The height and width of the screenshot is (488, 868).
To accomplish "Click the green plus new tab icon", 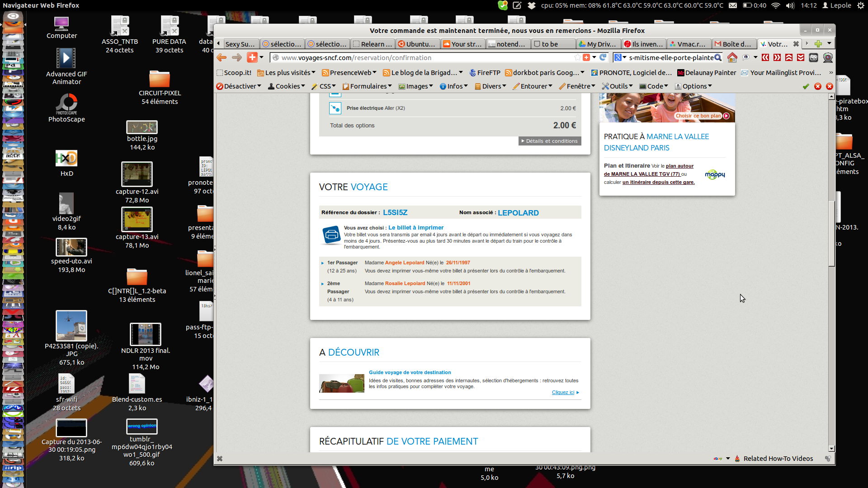I will (x=818, y=44).
